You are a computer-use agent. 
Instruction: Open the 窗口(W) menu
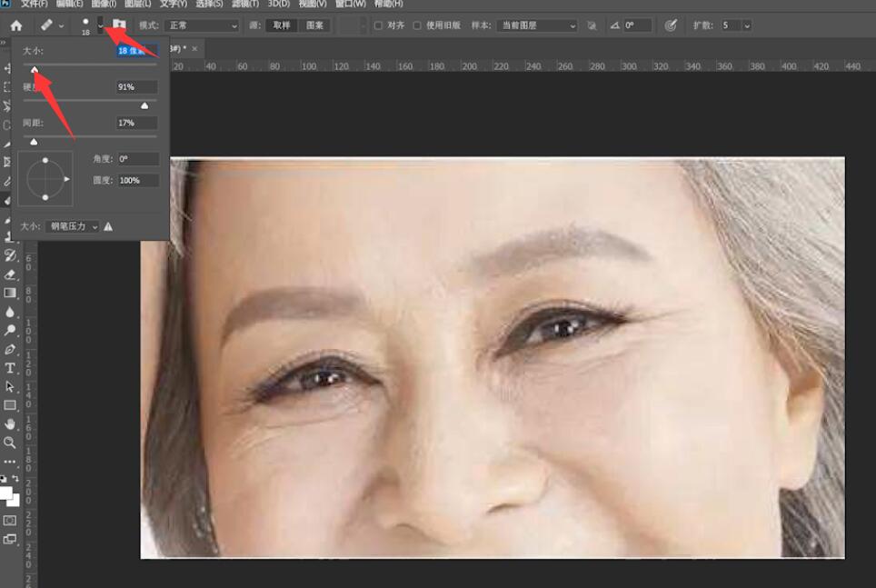350,4
